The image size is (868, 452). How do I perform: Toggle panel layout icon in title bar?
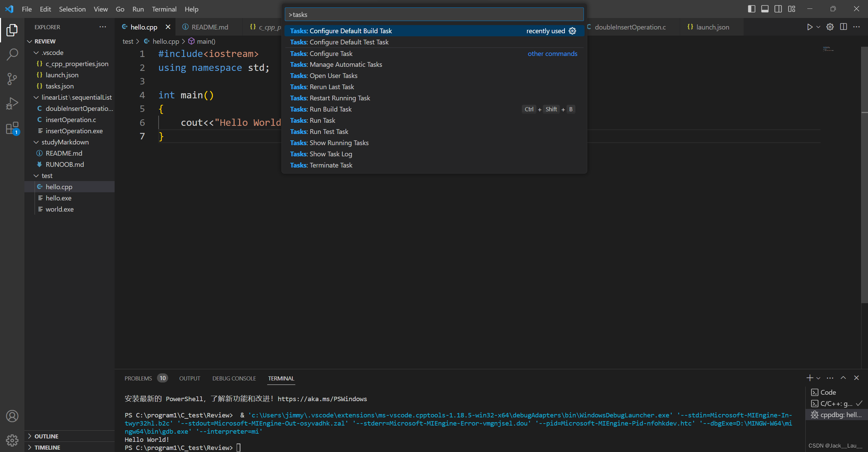point(765,9)
